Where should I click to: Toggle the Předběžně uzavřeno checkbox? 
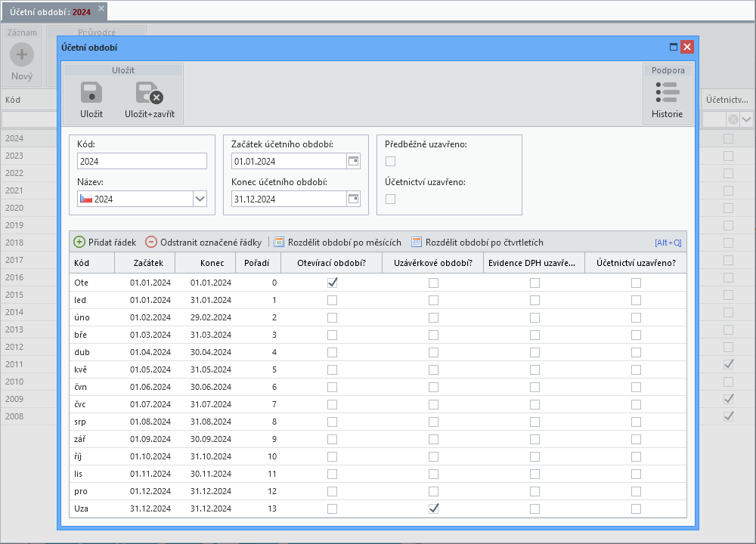391,161
